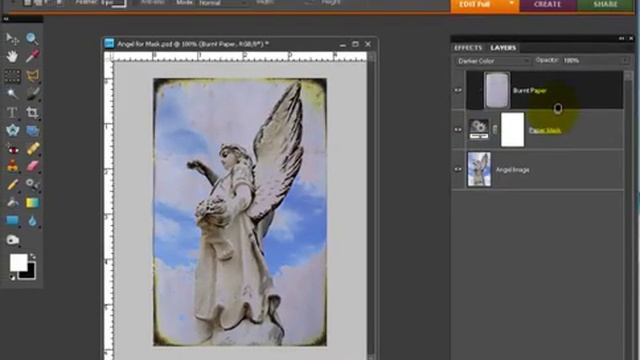Select the Magnetic Lasso tool
The image size is (640, 360).
32,76
